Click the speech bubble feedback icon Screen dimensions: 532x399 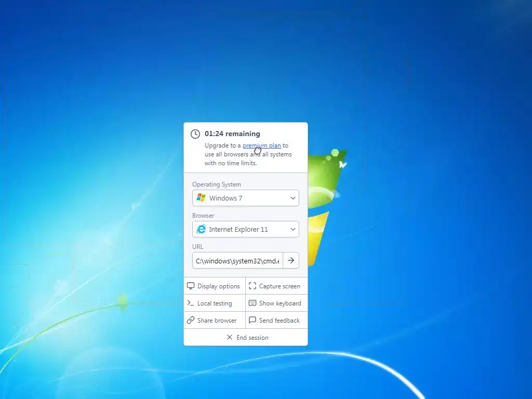[x=252, y=320]
